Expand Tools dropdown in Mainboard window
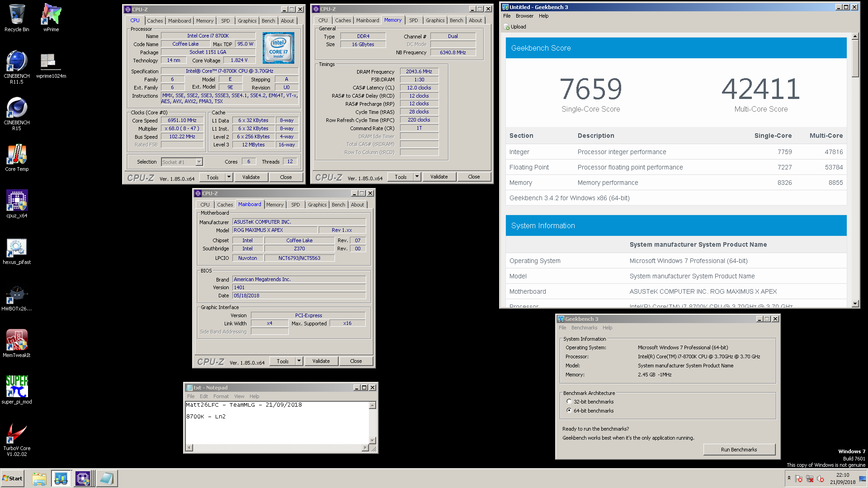The image size is (868, 488). [x=299, y=361]
